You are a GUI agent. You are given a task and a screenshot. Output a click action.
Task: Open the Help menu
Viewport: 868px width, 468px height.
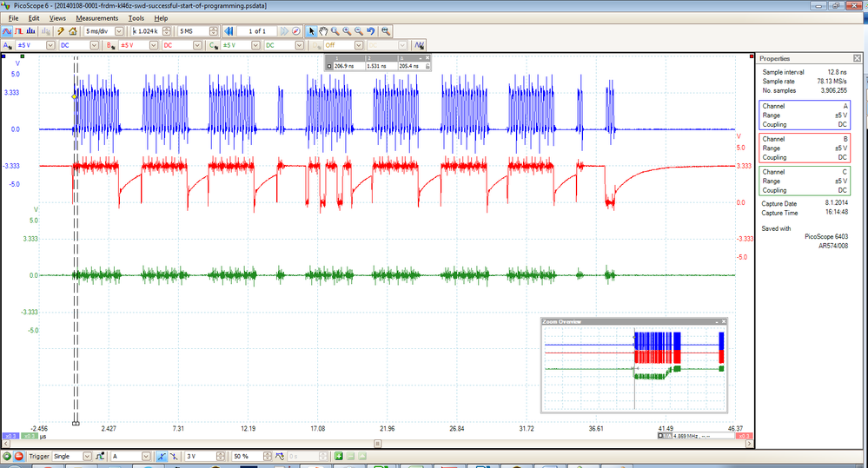click(161, 18)
